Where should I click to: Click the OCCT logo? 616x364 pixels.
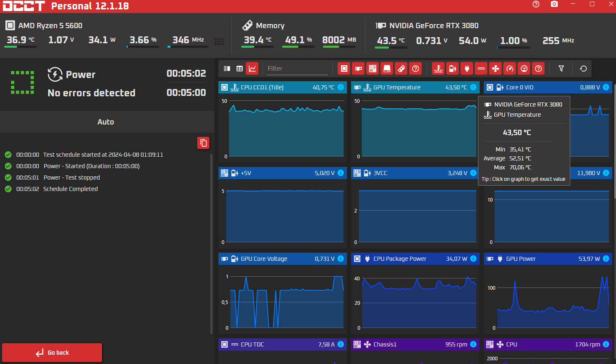tap(23, 6)
